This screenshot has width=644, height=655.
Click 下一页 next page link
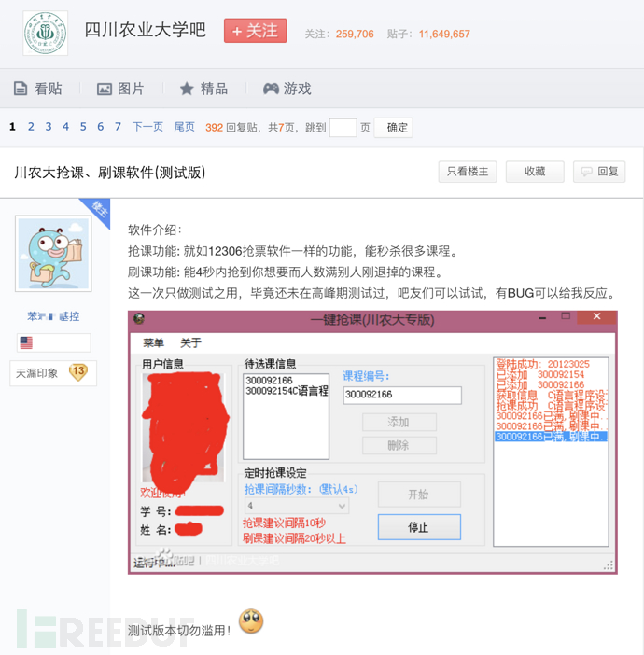point(147,127)
